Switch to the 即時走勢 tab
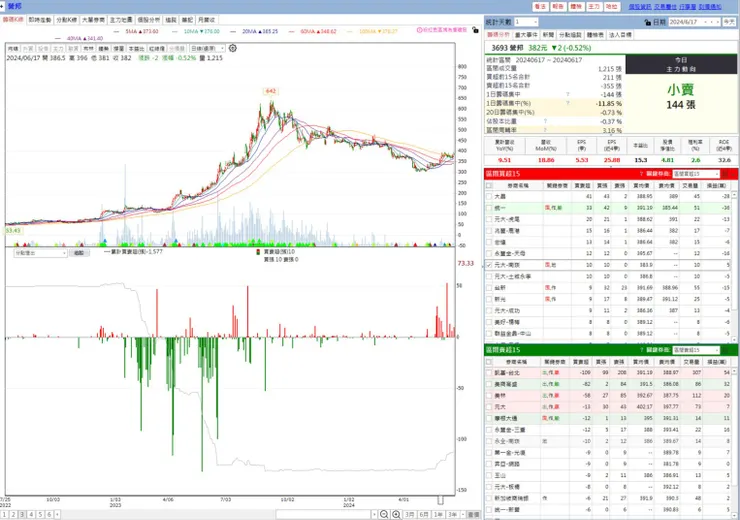Screen dimensions: 740x520 [40, 20]
